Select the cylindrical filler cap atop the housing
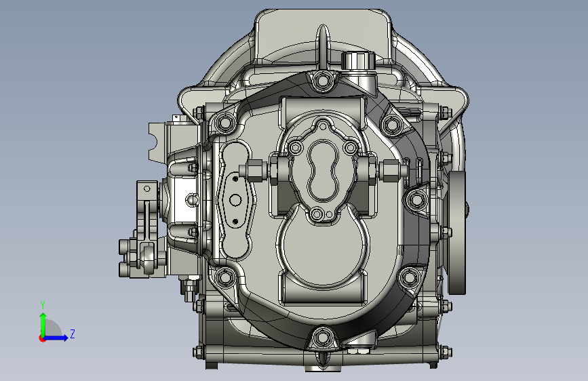The width and height of the screenshot is (588, 381). point(358,61)
